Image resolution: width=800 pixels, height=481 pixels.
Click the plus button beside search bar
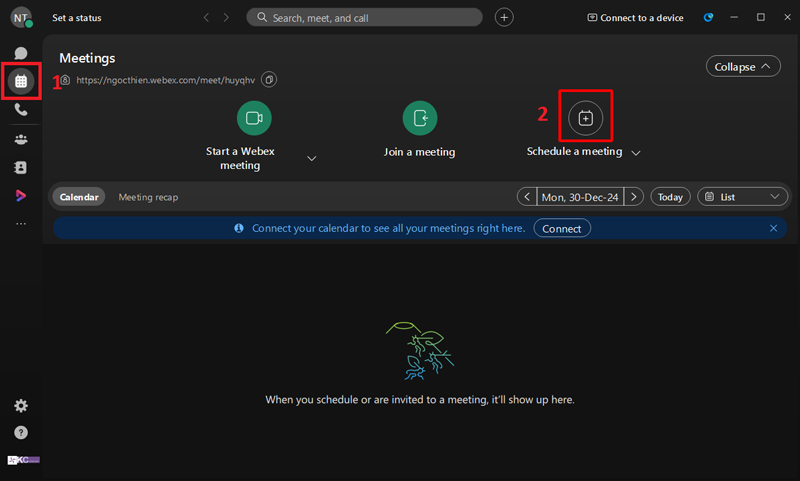point(504,17)
